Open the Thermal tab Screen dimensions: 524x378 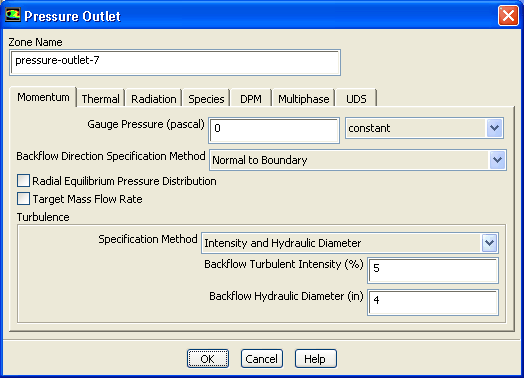click(100, 99)
